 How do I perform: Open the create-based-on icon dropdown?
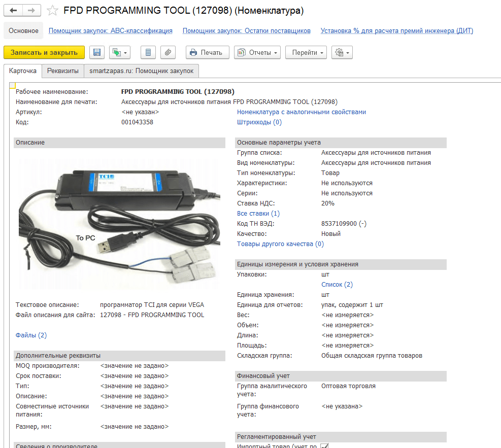tap(120, 52)
